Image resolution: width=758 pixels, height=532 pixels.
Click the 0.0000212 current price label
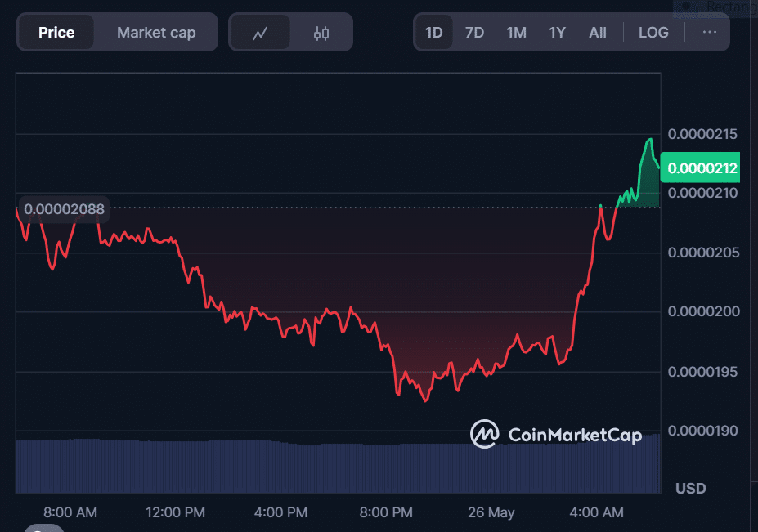click(700, 168)
